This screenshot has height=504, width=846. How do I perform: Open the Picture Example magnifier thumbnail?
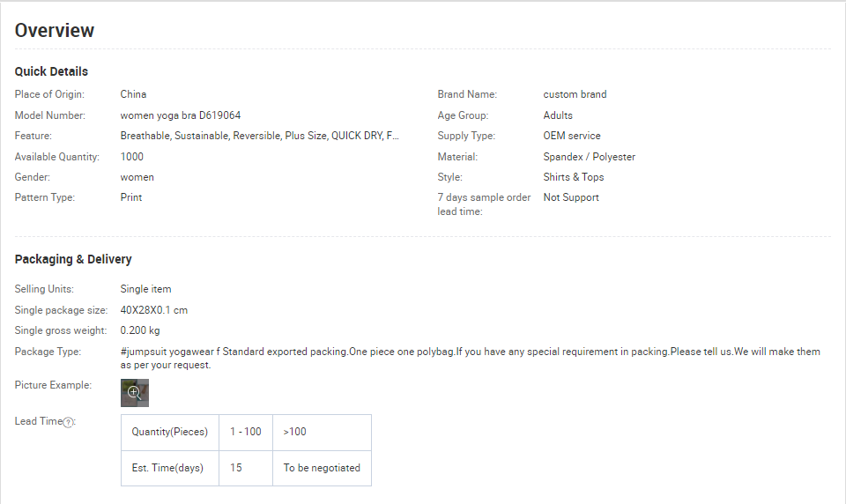134,393
